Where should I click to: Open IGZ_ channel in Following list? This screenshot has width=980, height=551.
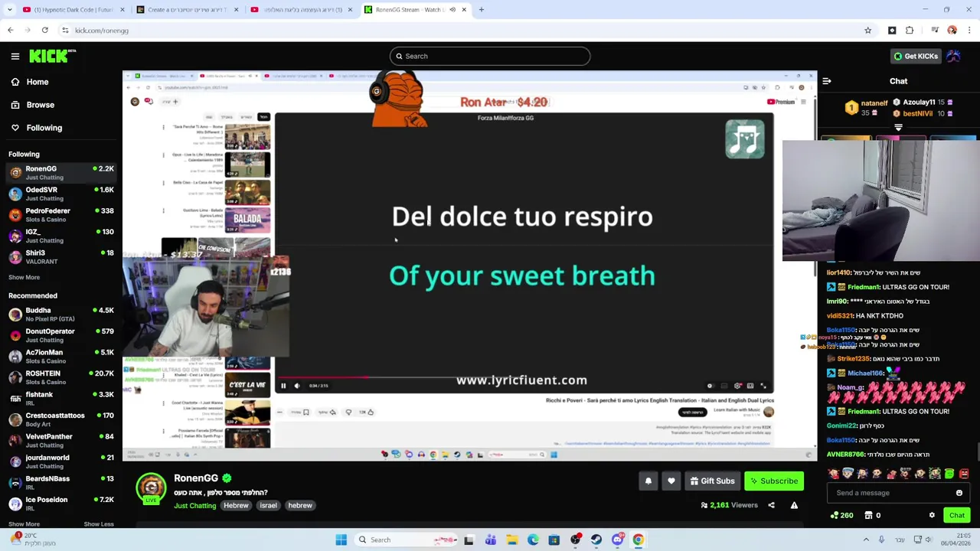click(61, 236)
